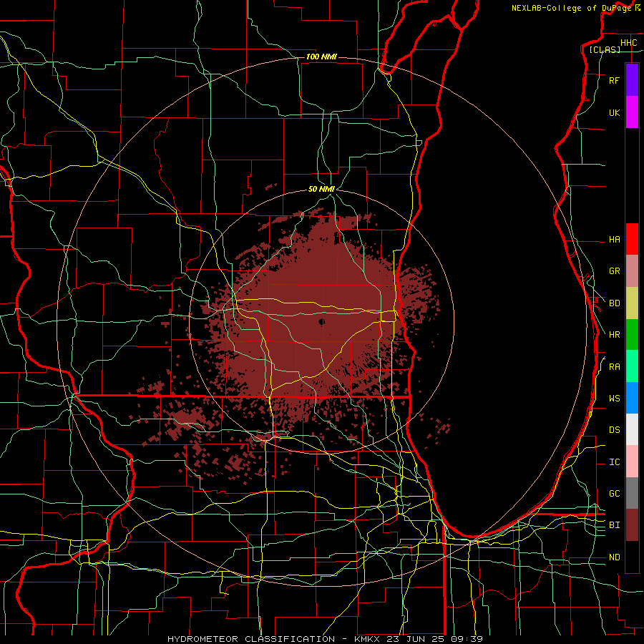Select the light pink IC ice crystals swatch

click(632, 462)
